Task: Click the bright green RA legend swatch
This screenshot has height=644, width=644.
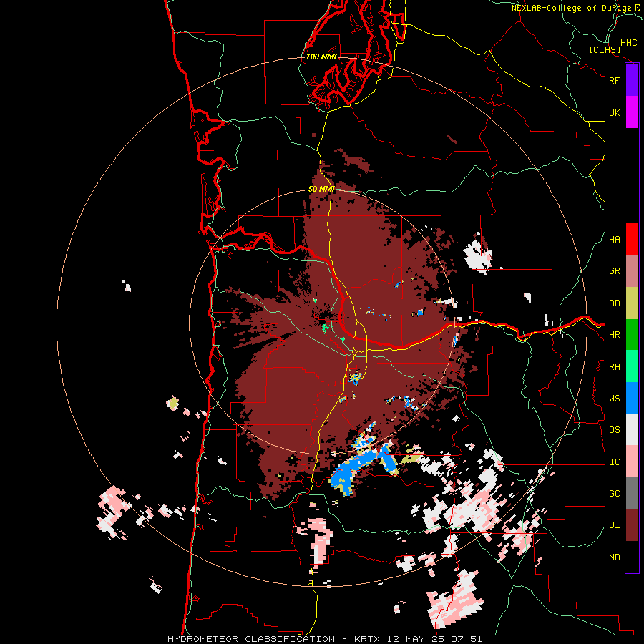Action: point(632,366)
